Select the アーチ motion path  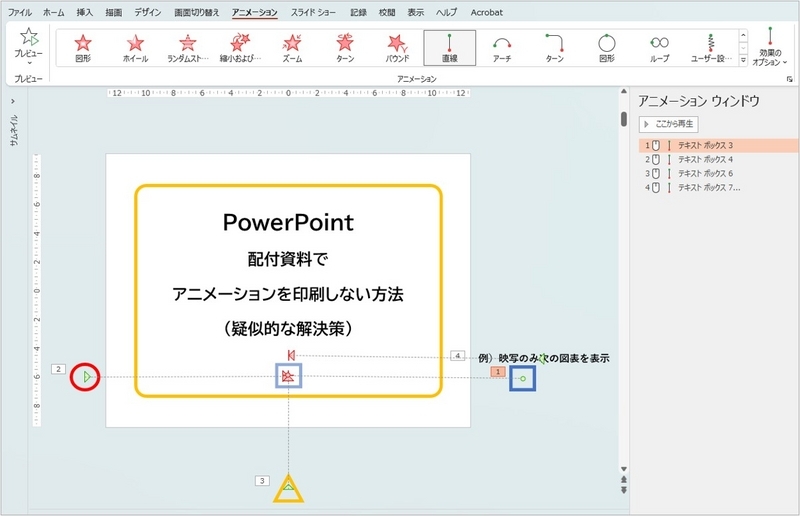coord(502,48)
